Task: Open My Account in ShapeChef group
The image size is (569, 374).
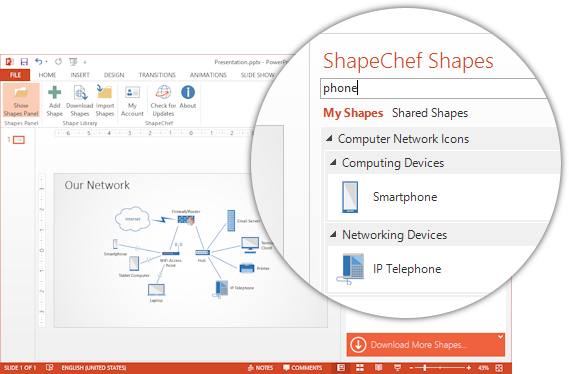Action: pos(132,102)
